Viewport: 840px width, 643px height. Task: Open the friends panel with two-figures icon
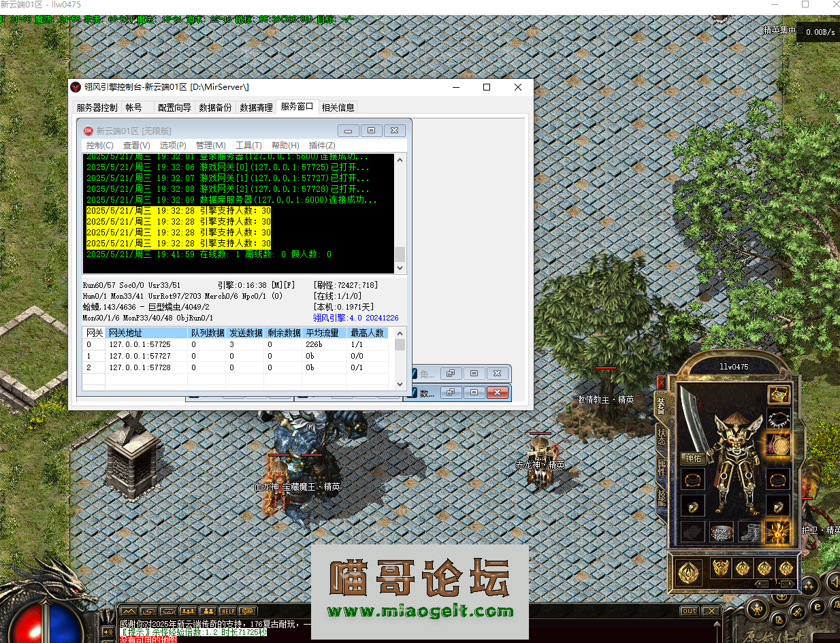click(x=210, y=611)
